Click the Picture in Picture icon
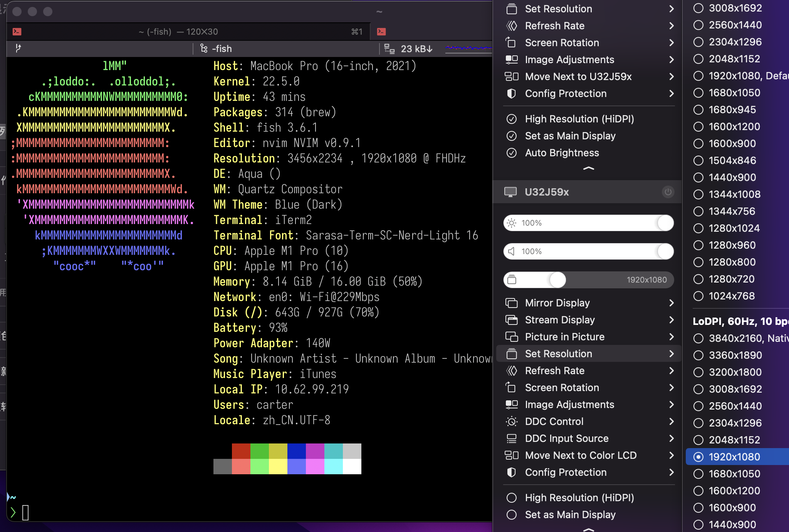The height and width of the screenshot is (532, 789). [512, 337]
